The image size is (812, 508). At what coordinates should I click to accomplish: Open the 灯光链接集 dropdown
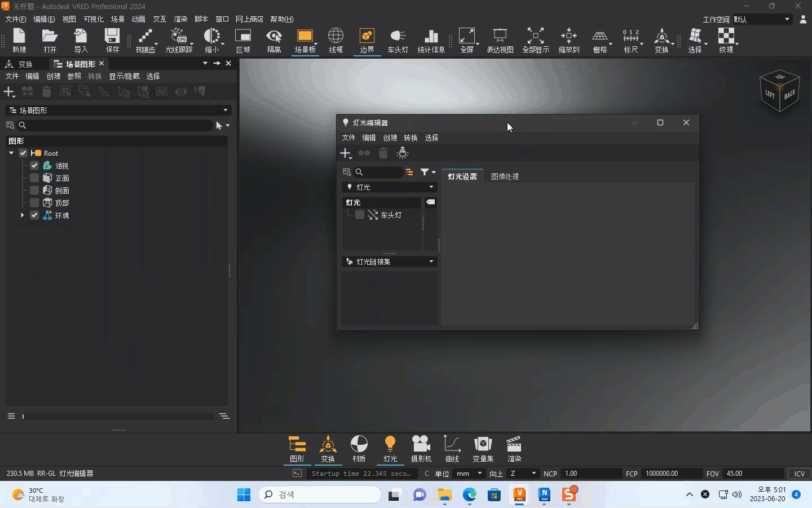tap(390, 261)
